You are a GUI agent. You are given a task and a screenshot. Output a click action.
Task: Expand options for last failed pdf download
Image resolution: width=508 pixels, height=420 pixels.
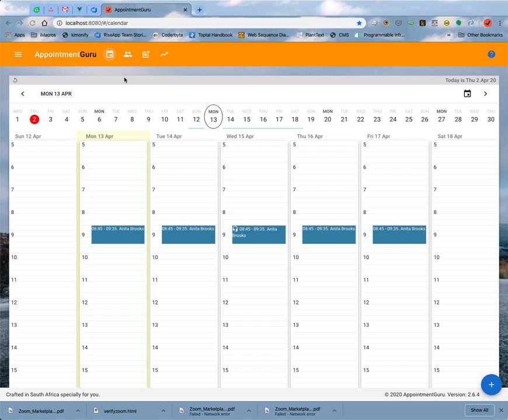335,411
